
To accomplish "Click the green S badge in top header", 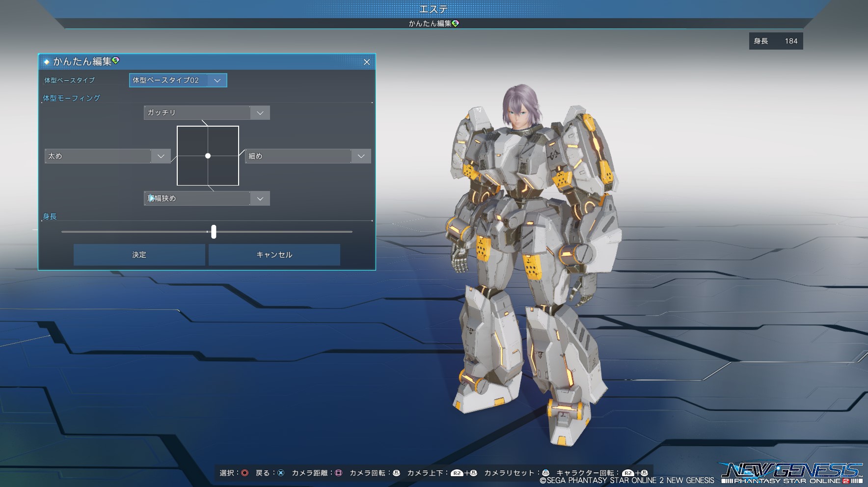I will tap(456, 23).
